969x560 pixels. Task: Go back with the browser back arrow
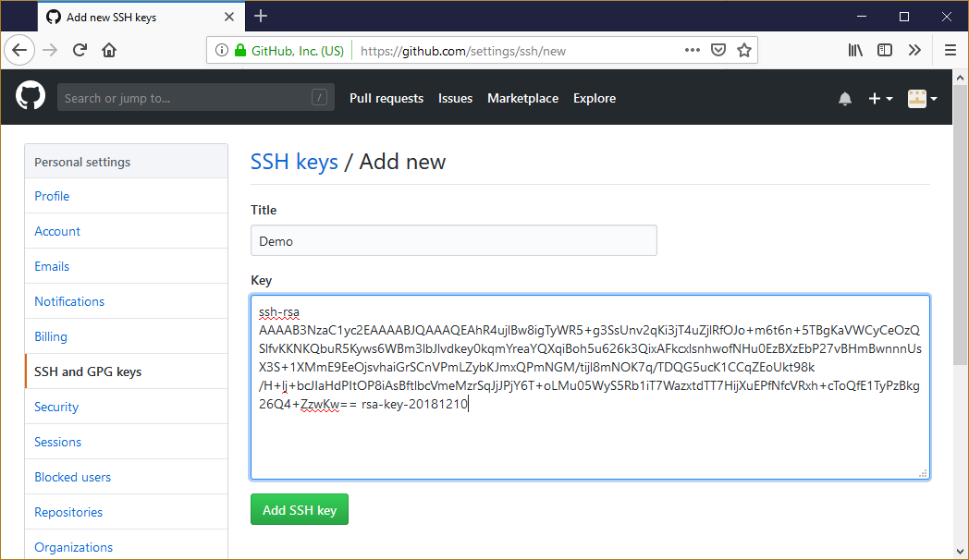click(19, 50)
